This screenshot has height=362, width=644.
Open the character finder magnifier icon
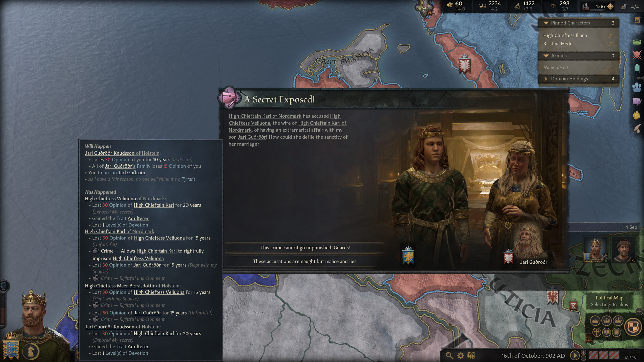(449, 356)
